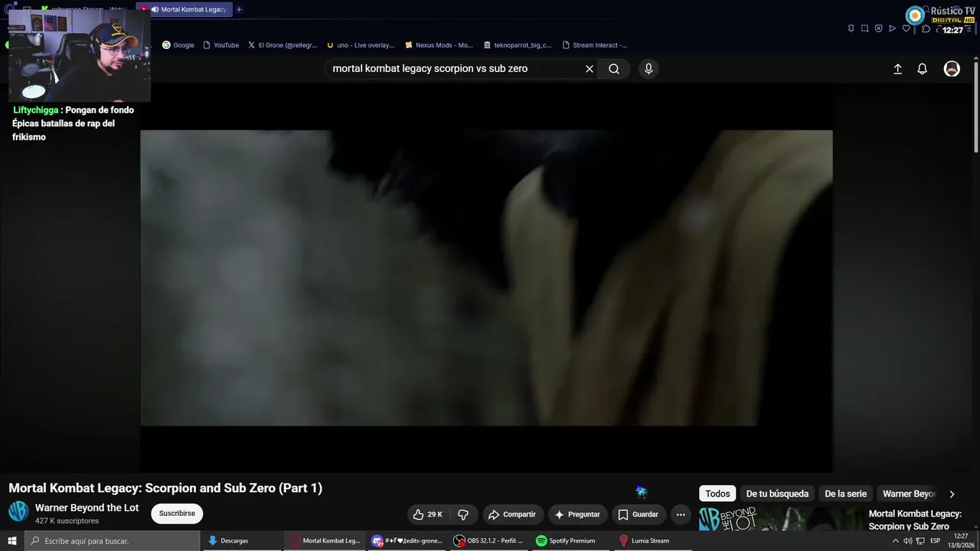Screen dimensions: 980x551
Task: Open the Google bookmark
Action: click(x=178, y=45)
